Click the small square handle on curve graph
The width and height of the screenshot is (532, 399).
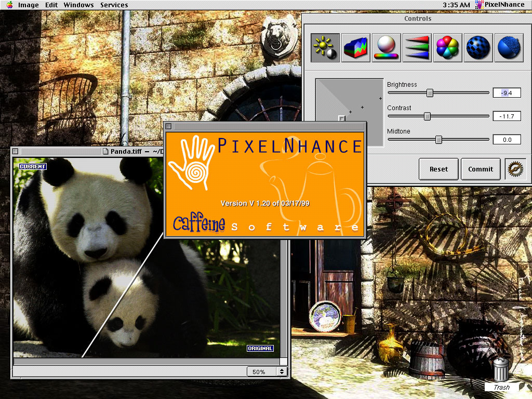point(342,118)
